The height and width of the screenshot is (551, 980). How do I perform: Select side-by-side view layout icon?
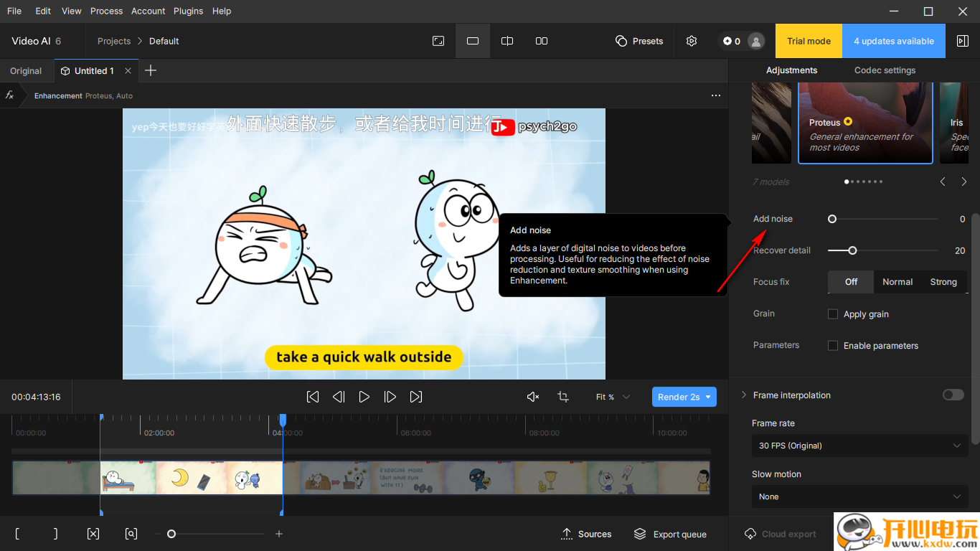(x=542, y=41)
